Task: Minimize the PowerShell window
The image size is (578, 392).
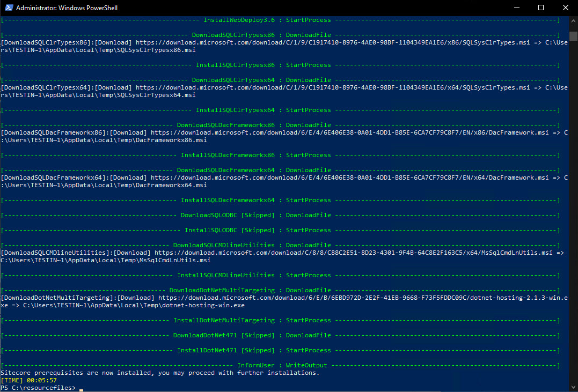Action: pos(517,8)
